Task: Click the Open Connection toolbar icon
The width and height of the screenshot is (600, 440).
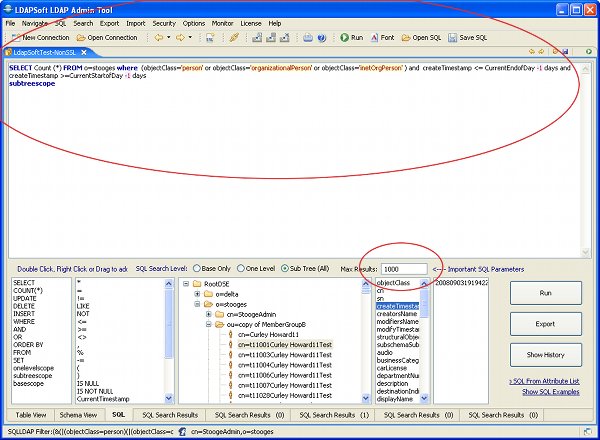Action: pos(80,37)
